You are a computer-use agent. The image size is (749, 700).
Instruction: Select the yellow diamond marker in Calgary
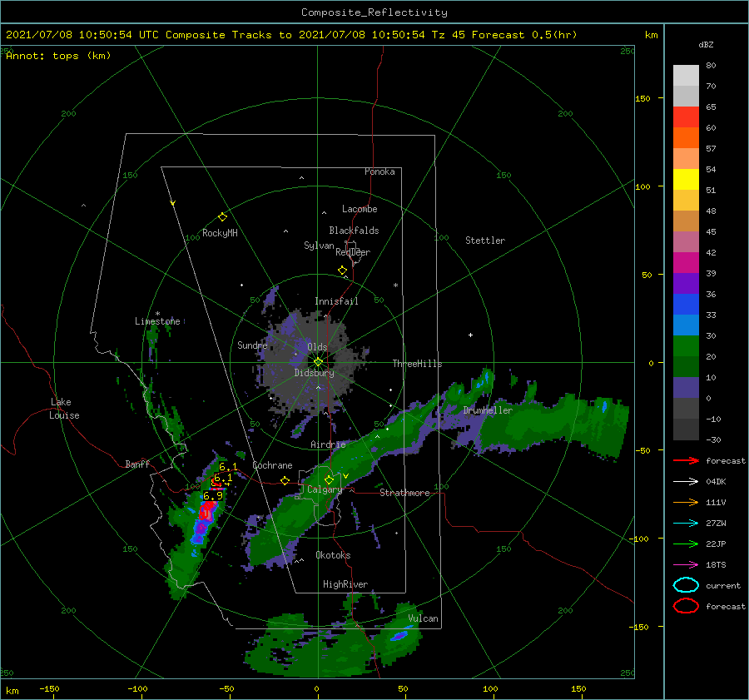point(329,479)
